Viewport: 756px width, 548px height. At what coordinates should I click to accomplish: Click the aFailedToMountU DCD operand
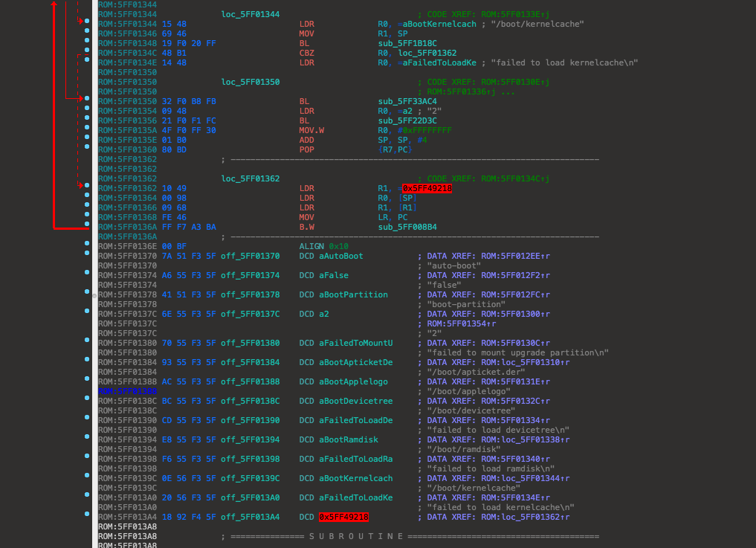(356, 343)
